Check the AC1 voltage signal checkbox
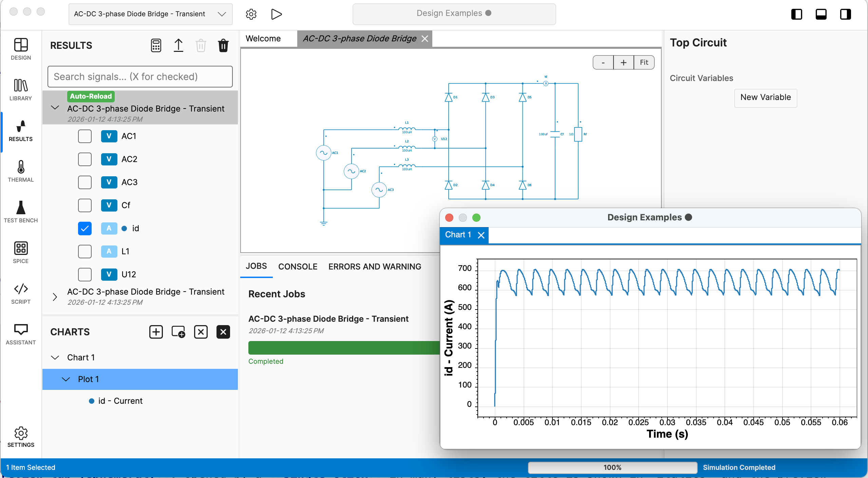Image resolution: width=868 pixels, height=478 pixels. pos(85,136)
